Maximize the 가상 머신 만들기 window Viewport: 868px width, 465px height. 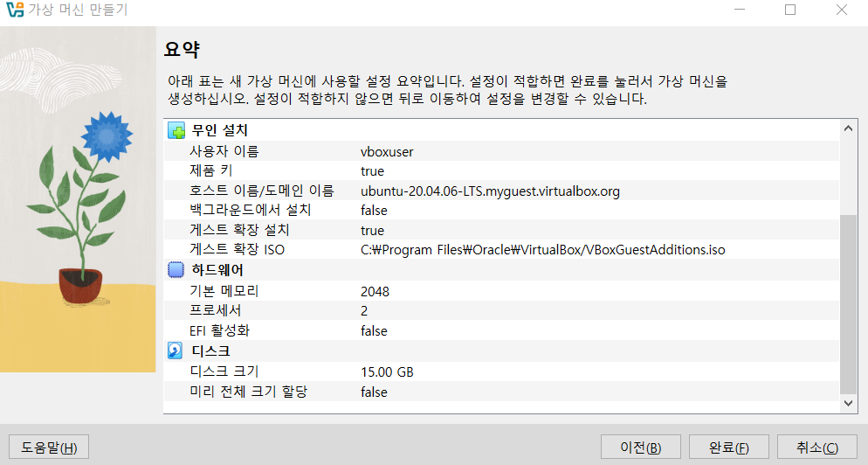click(790, 10)
